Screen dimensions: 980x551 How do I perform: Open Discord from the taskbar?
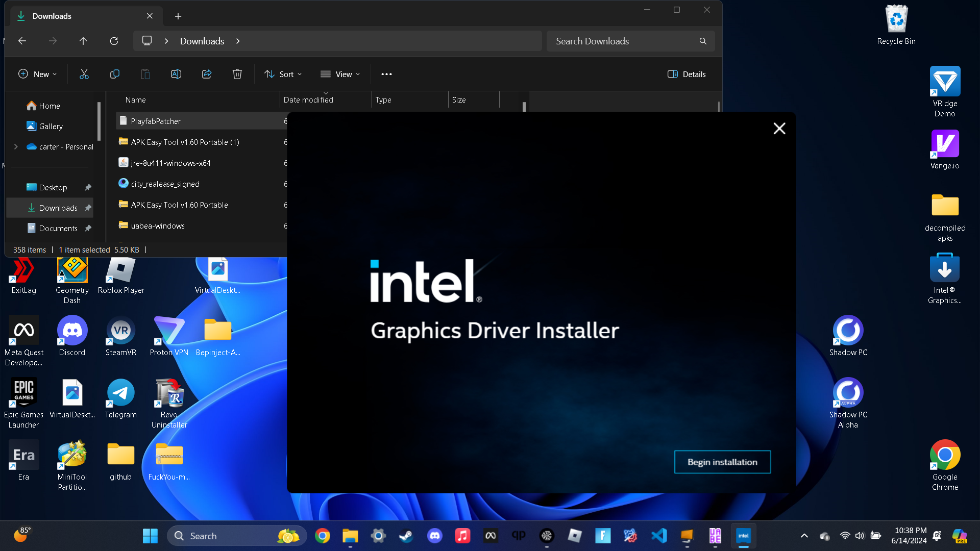[x=434, y=536]
